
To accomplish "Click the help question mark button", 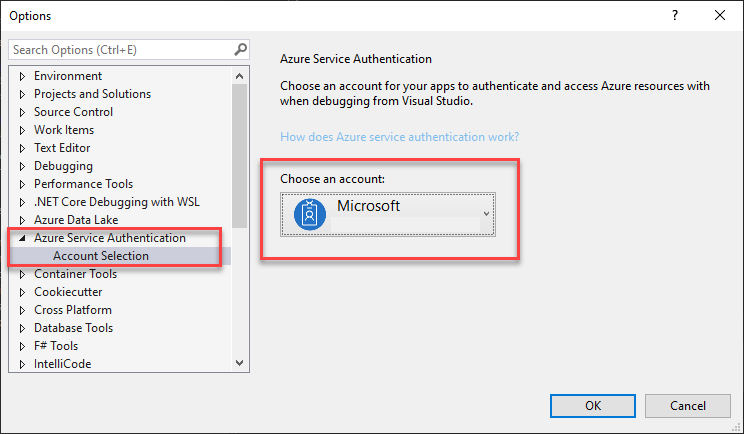I will pos(675,16).
